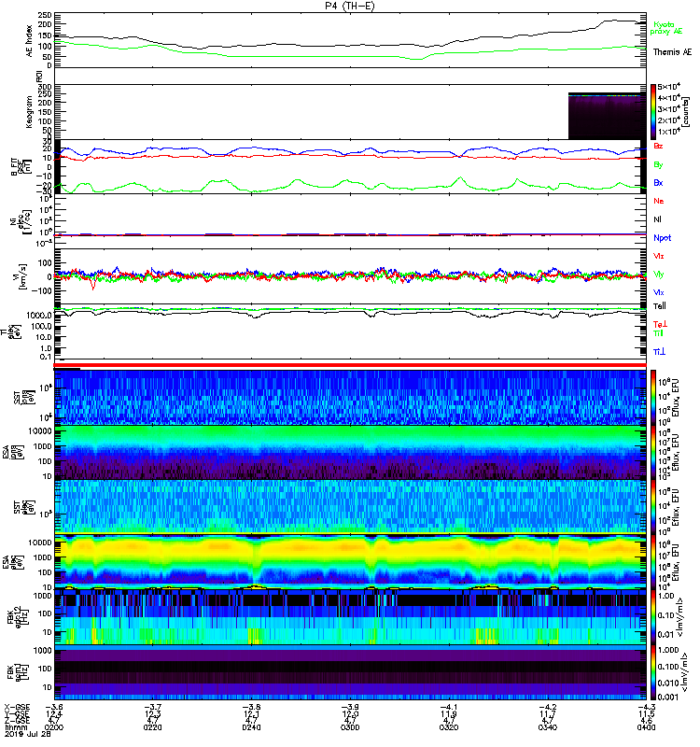Click the green "Viy" legend label
700x747 pixels.
[x=659, y=275]
